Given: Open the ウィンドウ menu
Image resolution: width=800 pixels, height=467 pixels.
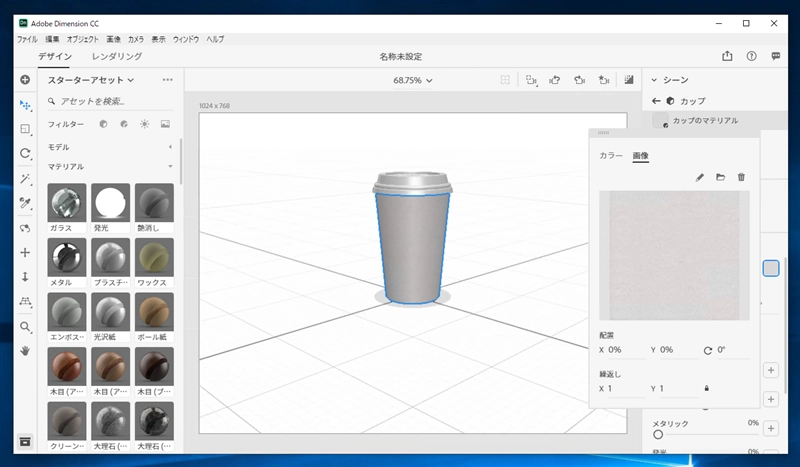Looking at the screenshot, I should [186, 39].
